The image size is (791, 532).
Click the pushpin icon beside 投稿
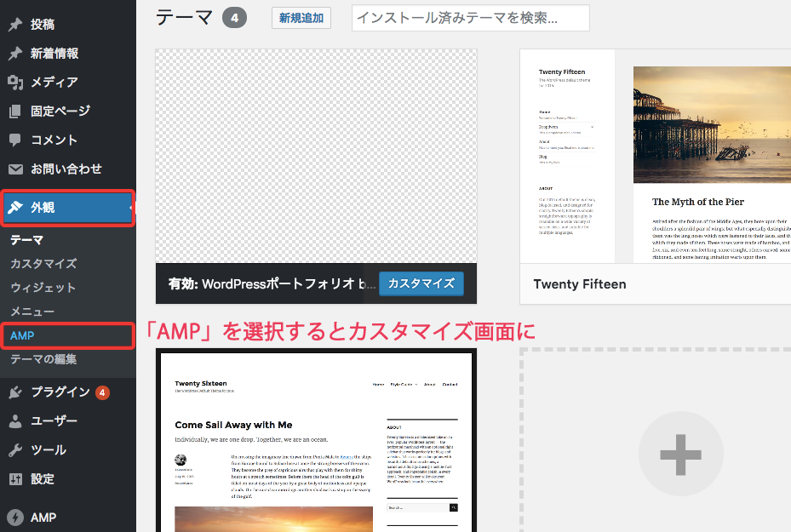click(15, 25)
